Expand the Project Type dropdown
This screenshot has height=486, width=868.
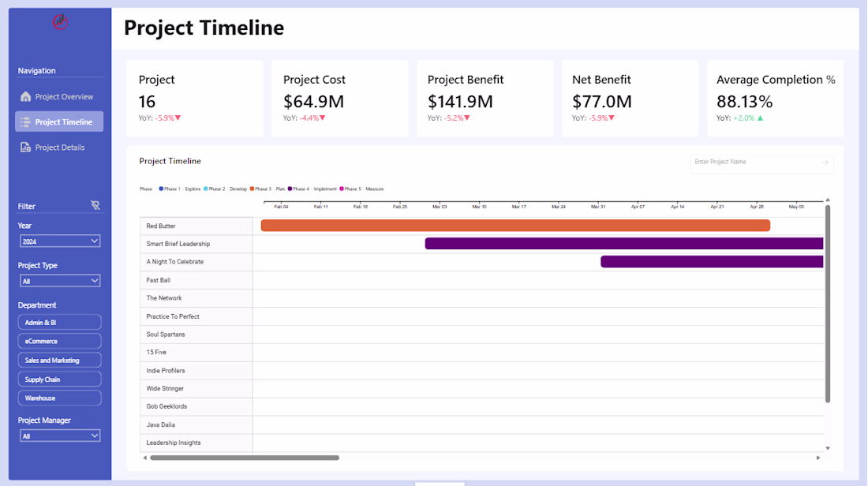(60, 281)
